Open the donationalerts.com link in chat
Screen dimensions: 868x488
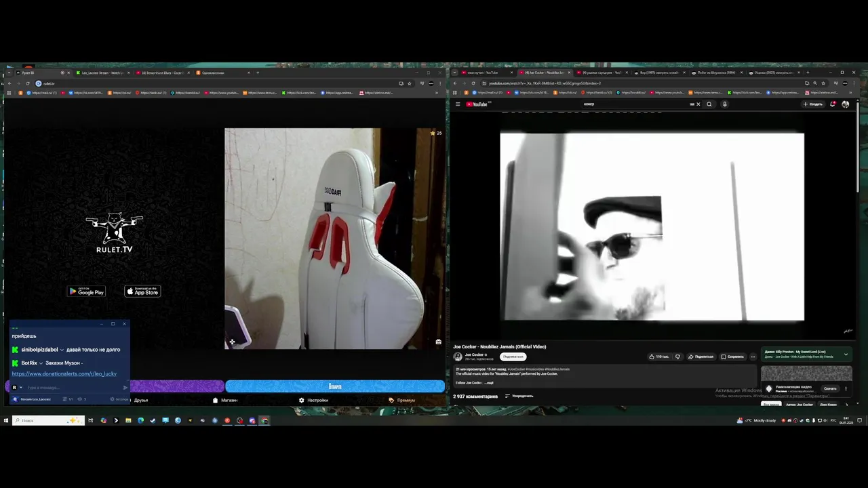pos(64,373)
